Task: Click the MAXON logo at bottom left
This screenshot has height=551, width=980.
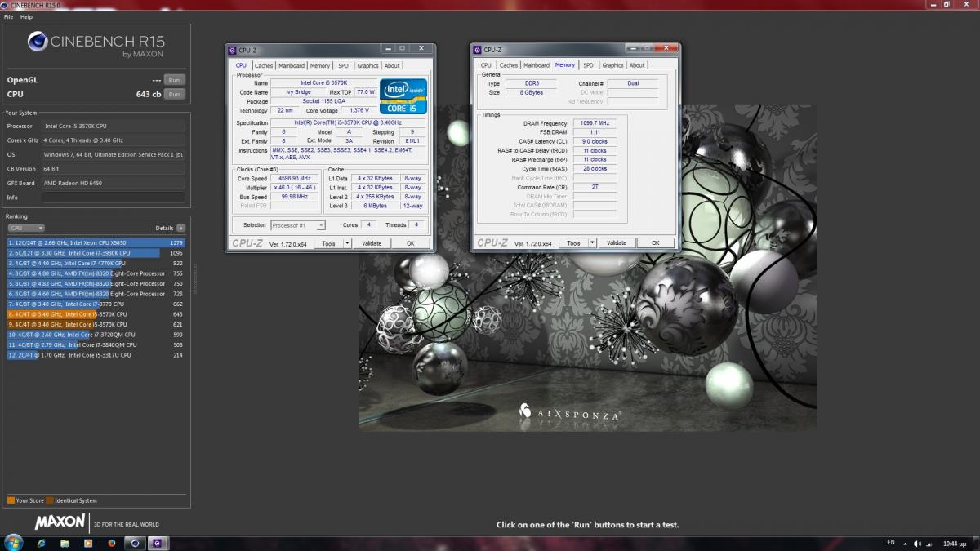Action: point(60,522)
